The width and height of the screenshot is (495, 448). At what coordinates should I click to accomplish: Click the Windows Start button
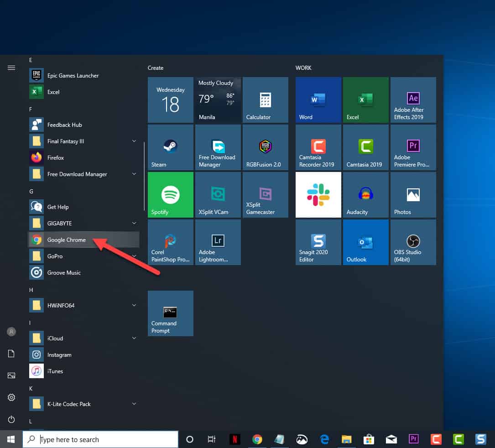click(11, 439)
